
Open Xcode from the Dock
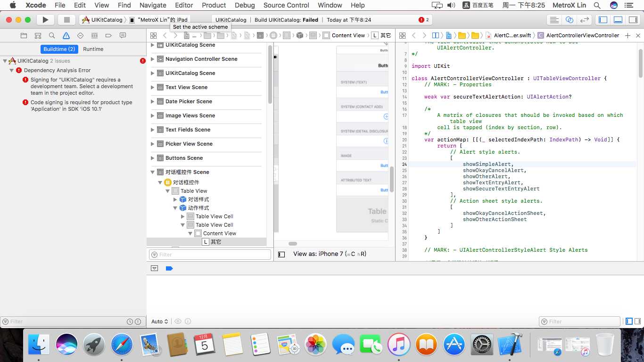510,345
